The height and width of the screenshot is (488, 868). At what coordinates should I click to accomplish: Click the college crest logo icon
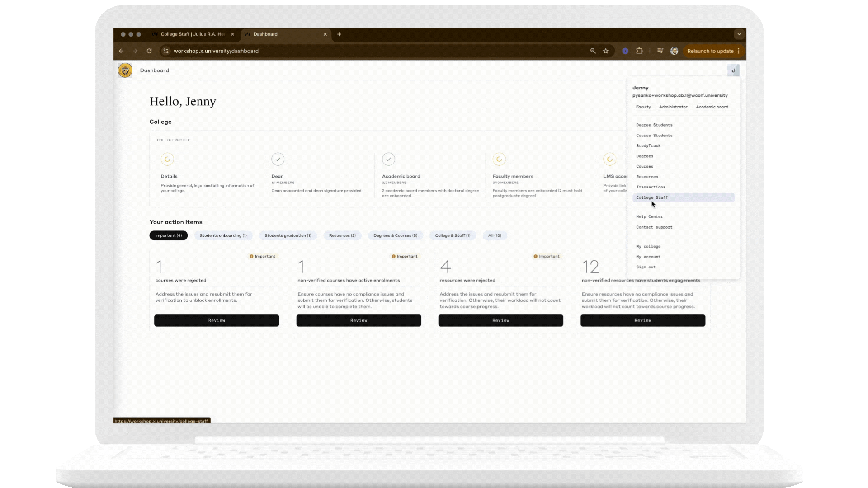click(125, 70)
